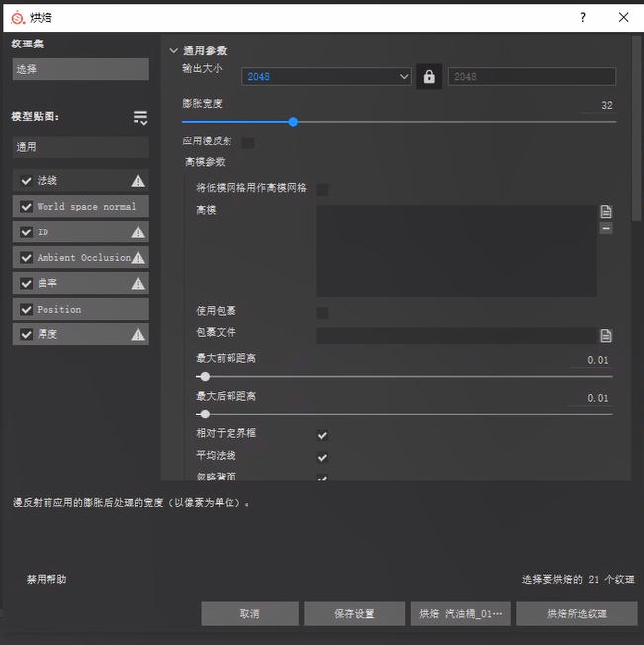Click the 膨胀宽度 slider handle
The image size is (644, 645).
click(x=293, y=122)
